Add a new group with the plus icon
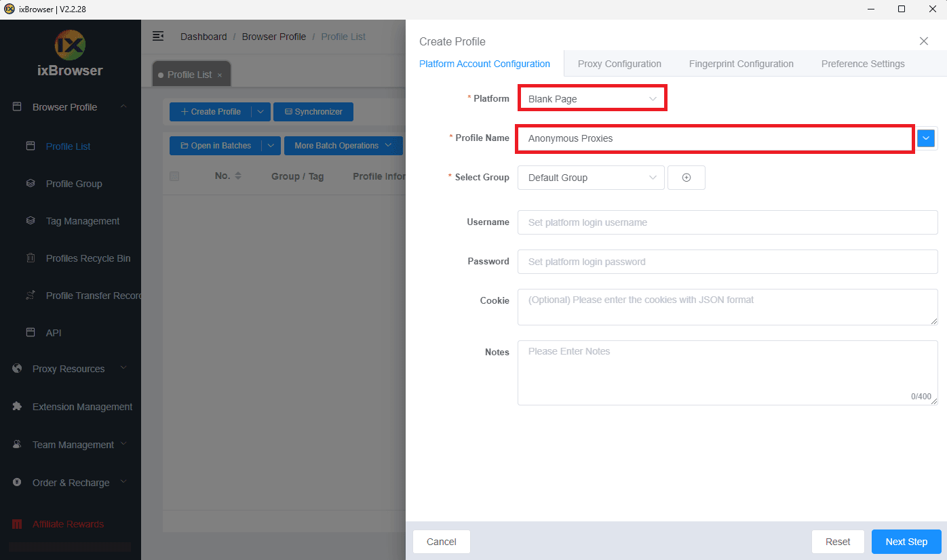Image resolution: width=947 pixels, height=560 pixels. (686, 177)
